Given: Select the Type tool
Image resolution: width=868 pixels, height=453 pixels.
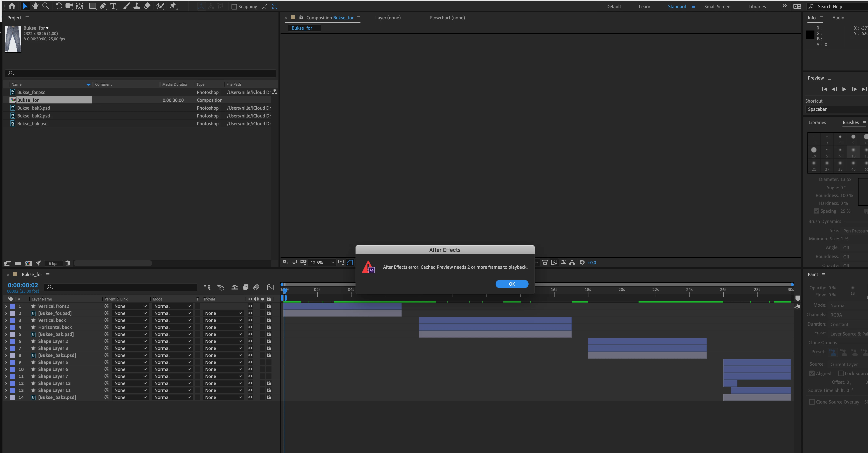Looking at the screenshot, I should [x=113, y=6].
